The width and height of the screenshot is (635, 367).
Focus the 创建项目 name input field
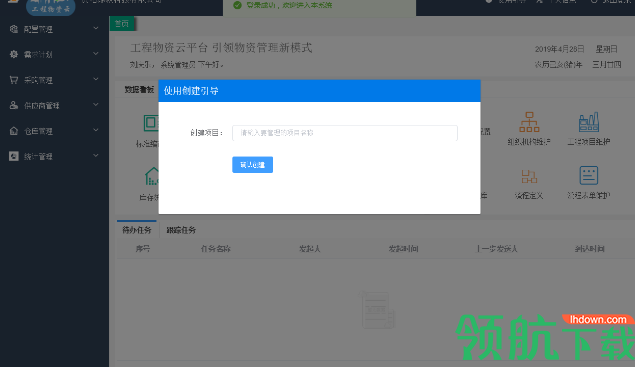345,133
